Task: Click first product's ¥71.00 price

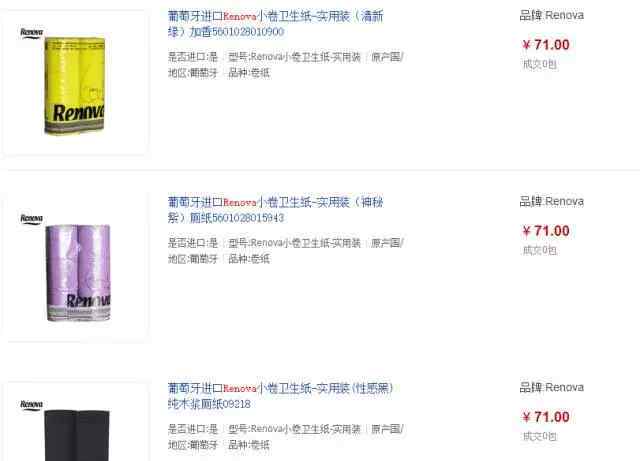Action: point(546,45)
